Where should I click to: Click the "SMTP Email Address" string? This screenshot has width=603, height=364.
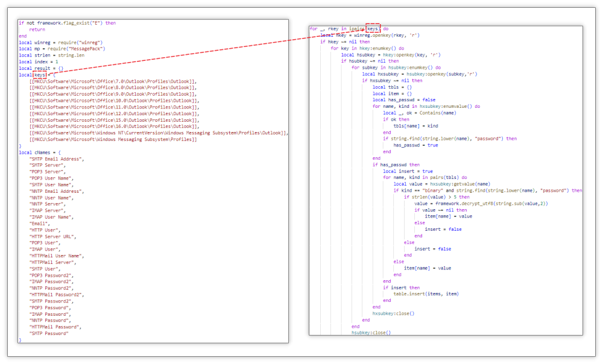[56, 158]
